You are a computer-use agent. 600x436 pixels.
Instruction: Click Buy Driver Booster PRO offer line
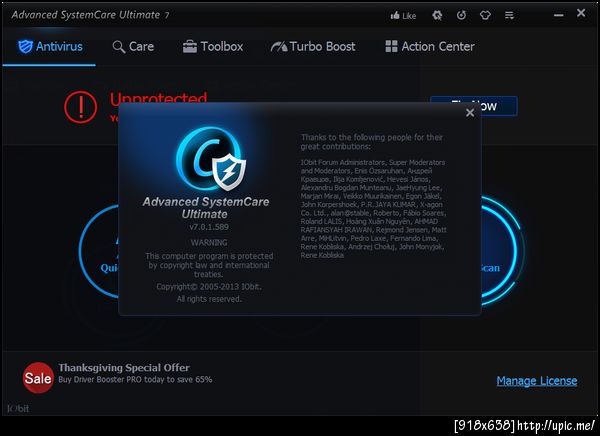(135, 380)
